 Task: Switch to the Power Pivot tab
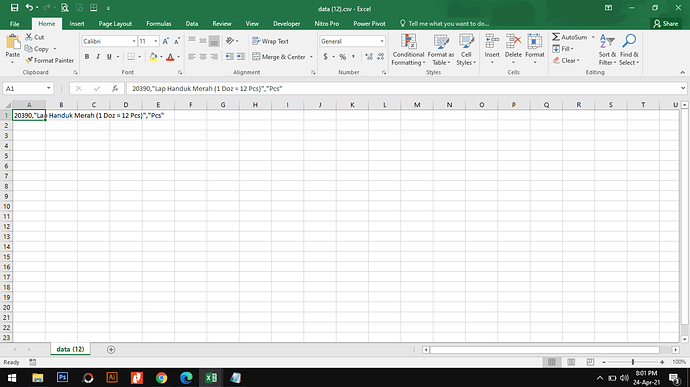pos(369,24)
